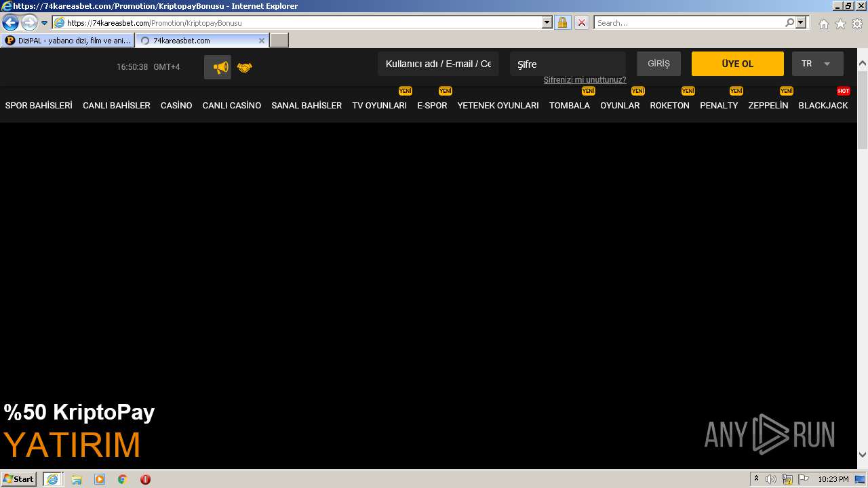Image resolution: width=868 pixels, height=488 pixels.
Task: Open CANLI BAHİSLER menu
Action: [x=117, y=106]
